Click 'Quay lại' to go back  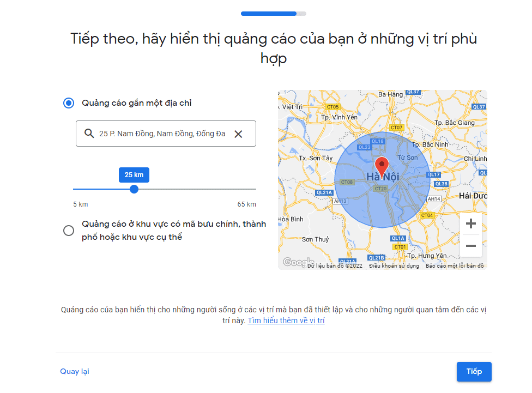(75, 371)
